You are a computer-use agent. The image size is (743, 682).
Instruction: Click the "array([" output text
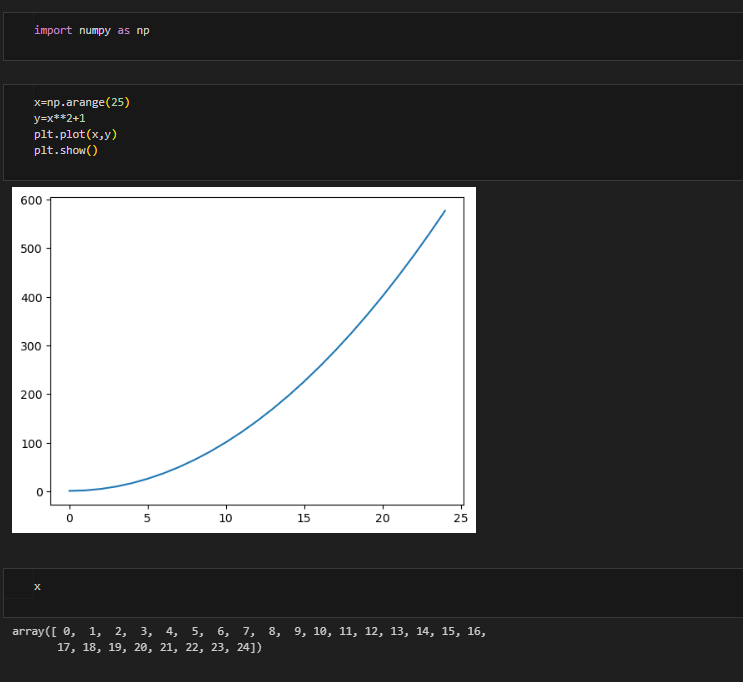pyautogui.click(x=35, y=632)
